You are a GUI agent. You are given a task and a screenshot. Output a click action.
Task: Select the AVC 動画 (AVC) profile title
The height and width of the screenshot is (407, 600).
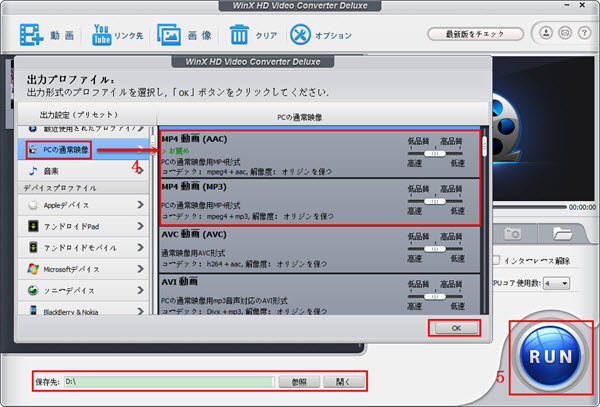194,234
